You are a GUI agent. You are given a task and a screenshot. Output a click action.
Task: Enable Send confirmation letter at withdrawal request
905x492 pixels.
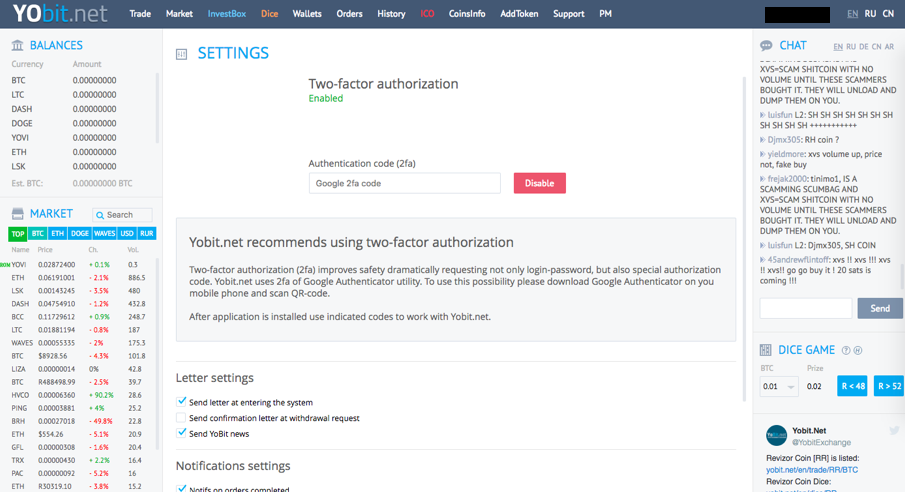coord(181,418)
